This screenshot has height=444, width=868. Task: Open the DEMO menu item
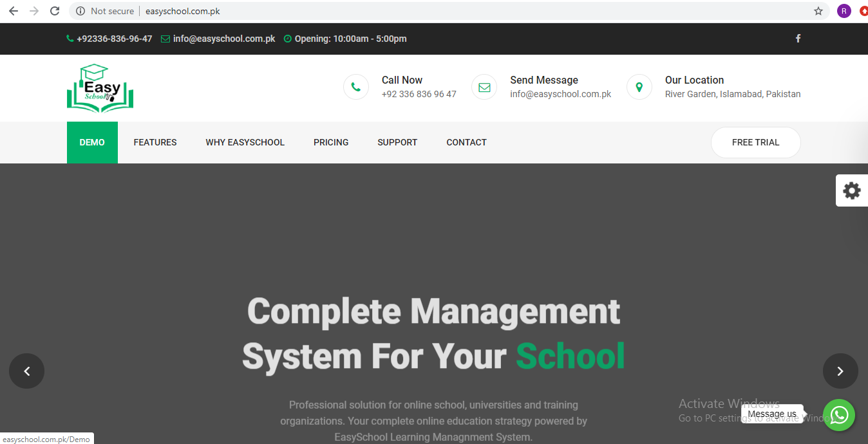tap(92, 142)
